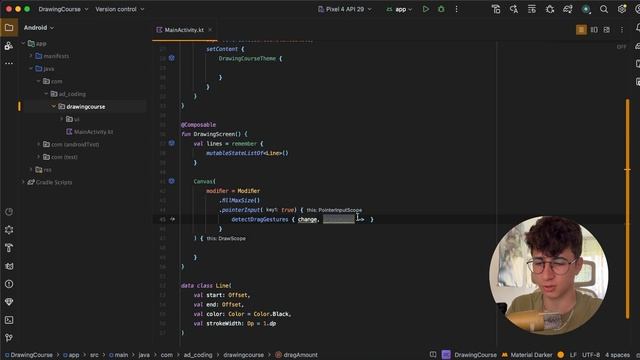Image resolution: width=640 pixels, height=360 pixels.
Task: Open Material Darker theme switcher
Action: click(527, 355)
